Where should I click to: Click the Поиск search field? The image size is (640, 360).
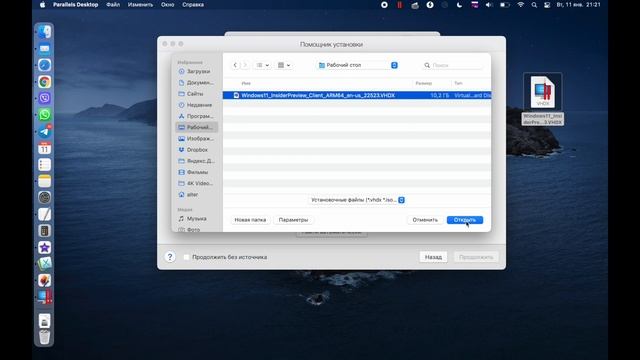453,65
